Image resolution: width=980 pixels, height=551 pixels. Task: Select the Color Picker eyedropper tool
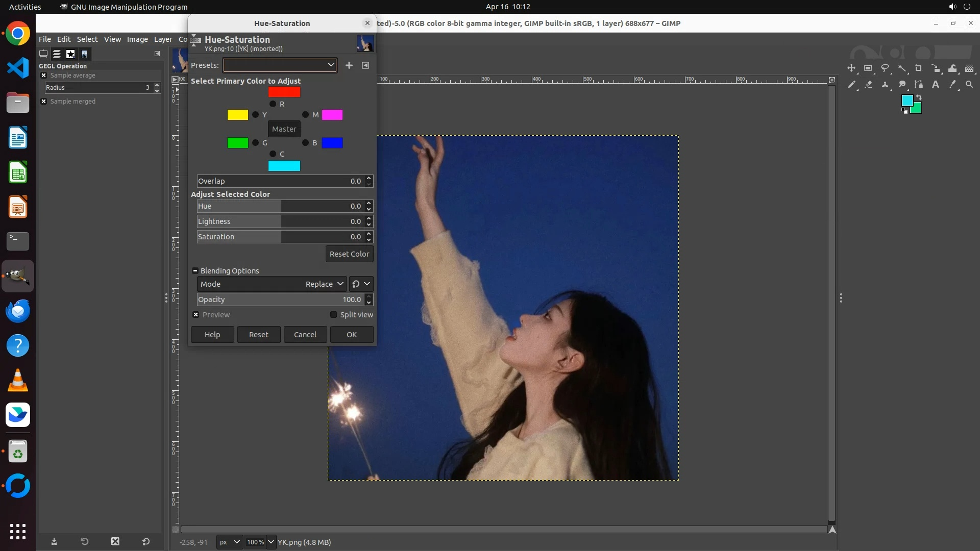pyautogui.click(x=952, y=85)
